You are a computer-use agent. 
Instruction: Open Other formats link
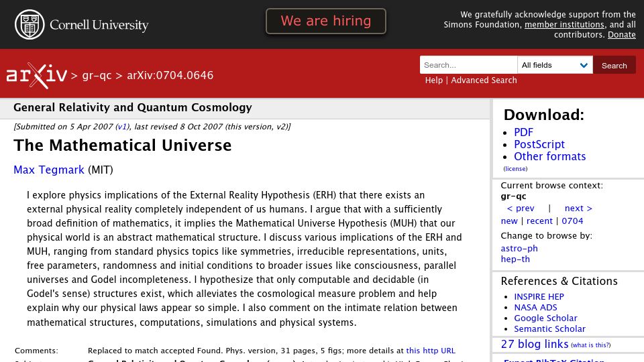549,156
